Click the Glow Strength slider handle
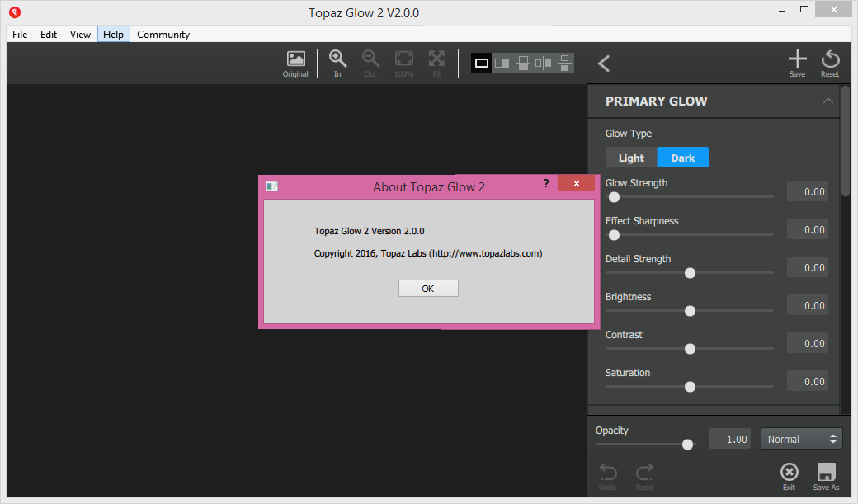The height and width of the screenshot is (504, 858). click(x=614, y=197)
